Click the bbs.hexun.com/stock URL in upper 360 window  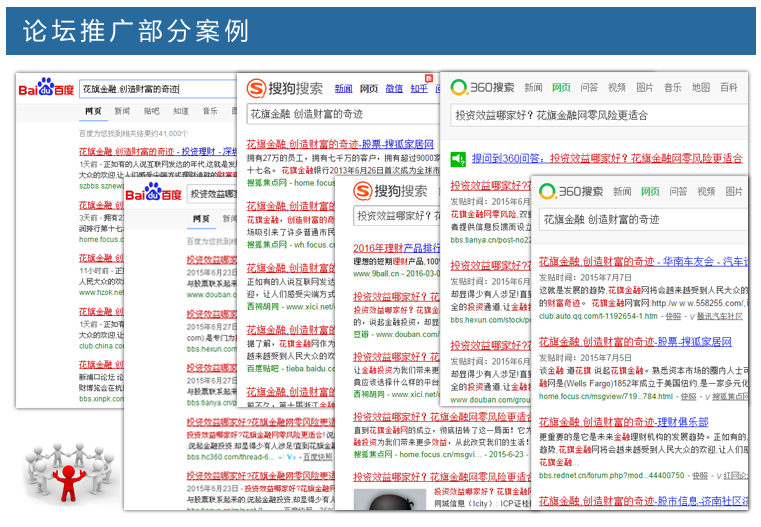pyautogui.click(x=491, y=320)
